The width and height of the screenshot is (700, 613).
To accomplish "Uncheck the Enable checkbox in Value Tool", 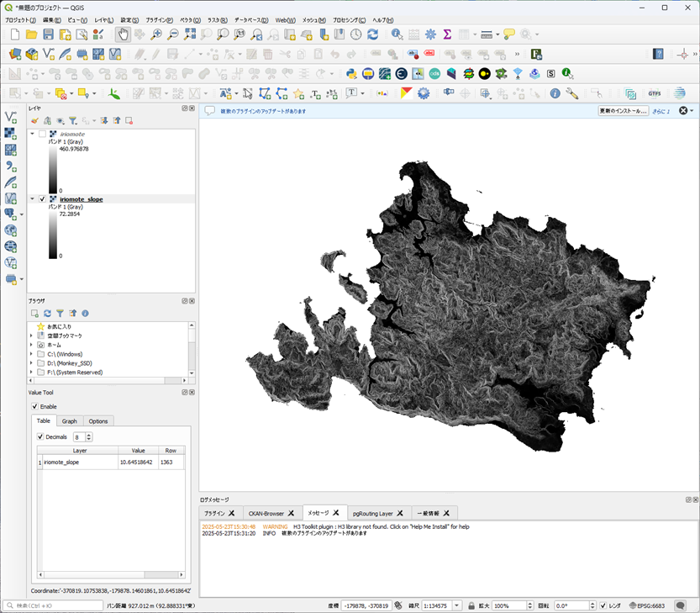I will point(35,406).
